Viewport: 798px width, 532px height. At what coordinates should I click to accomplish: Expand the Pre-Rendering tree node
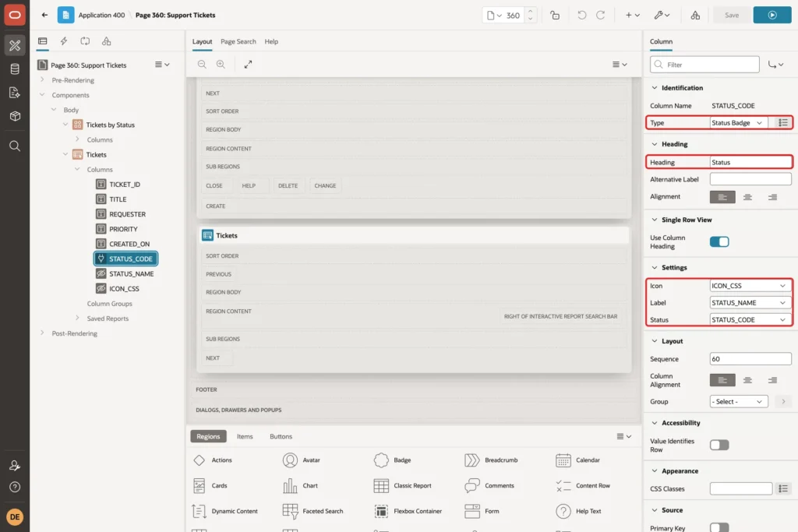point(42,80)
